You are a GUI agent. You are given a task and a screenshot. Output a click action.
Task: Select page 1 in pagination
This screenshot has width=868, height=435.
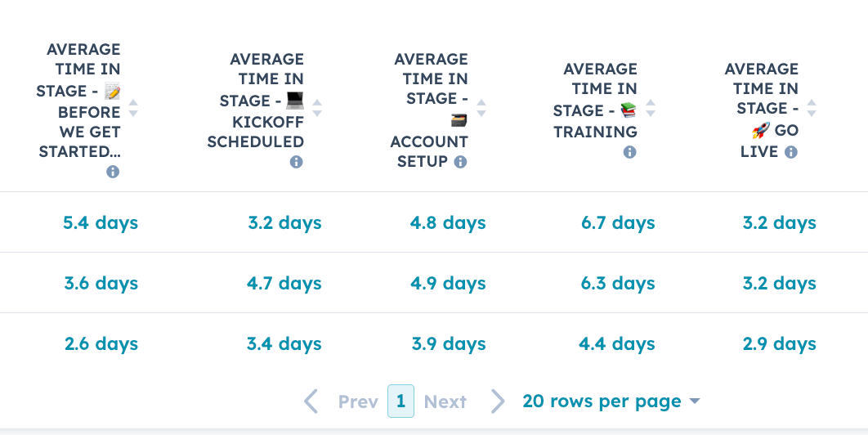click(400, 401)
